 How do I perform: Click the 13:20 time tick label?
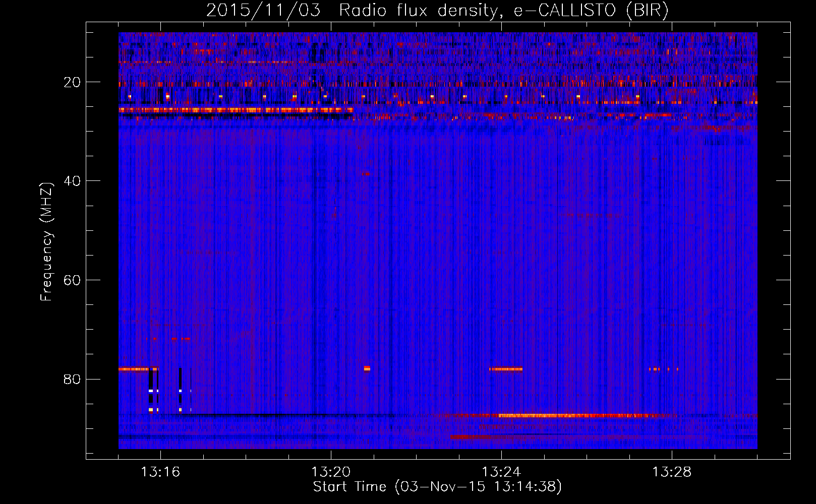(331, 472)
